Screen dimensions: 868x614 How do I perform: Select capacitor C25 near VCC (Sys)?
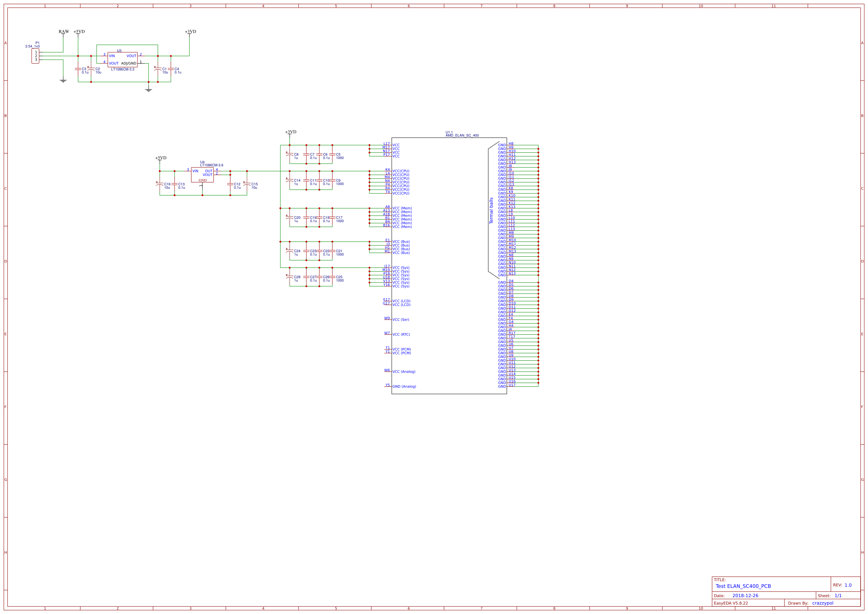click(332, 277)
